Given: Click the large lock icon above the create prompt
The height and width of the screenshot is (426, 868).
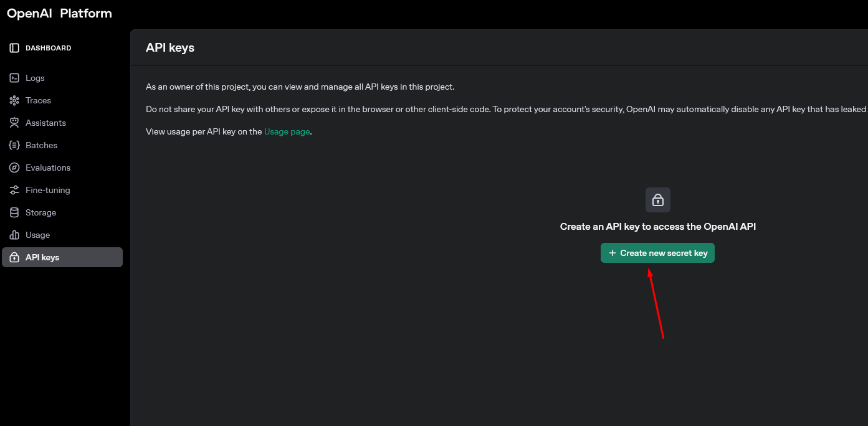Looking at the screenshot, I should coord(657,200).
